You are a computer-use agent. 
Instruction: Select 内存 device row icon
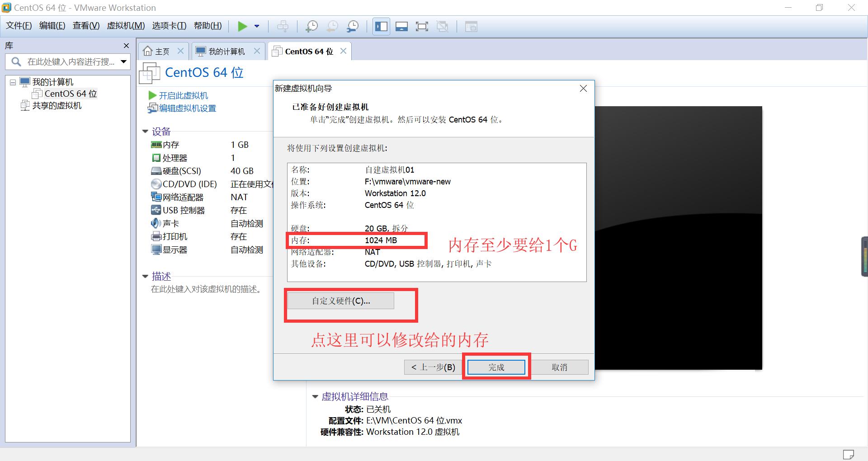tap(156, 145)
